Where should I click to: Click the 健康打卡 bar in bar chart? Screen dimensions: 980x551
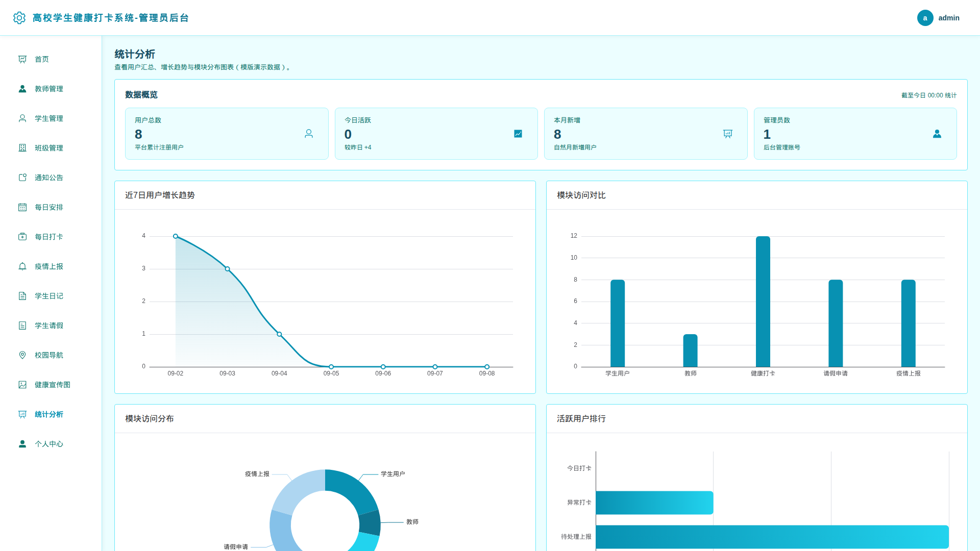click(x=763, y=302)
